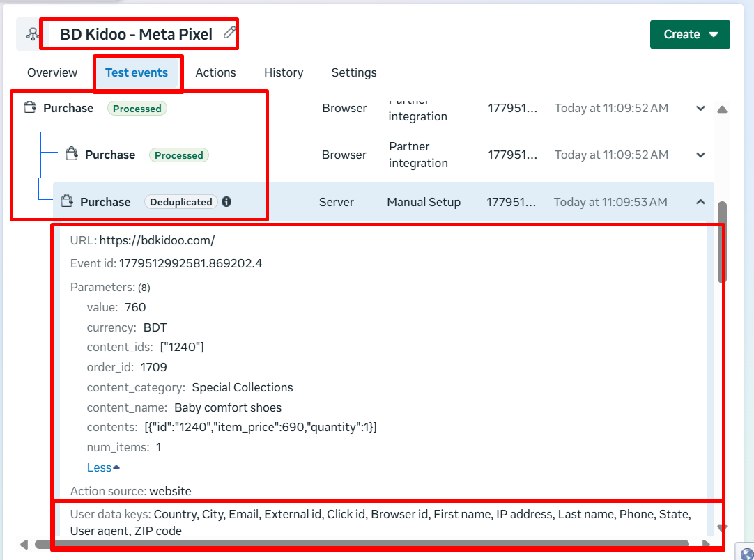Click the Processed badge on top Purchase row
This screenshot has width=754, height=560.
(137, 109)
